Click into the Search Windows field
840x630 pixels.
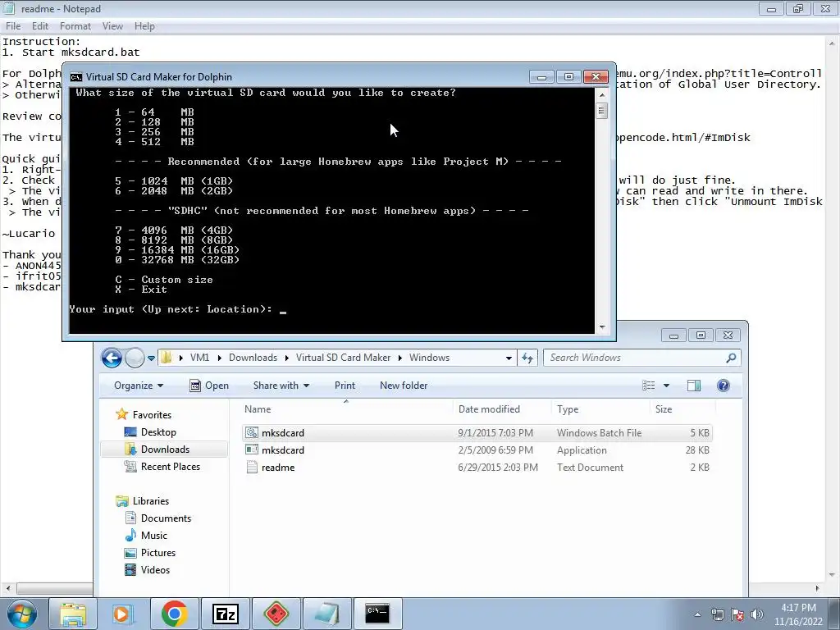[x=635, y=358]
